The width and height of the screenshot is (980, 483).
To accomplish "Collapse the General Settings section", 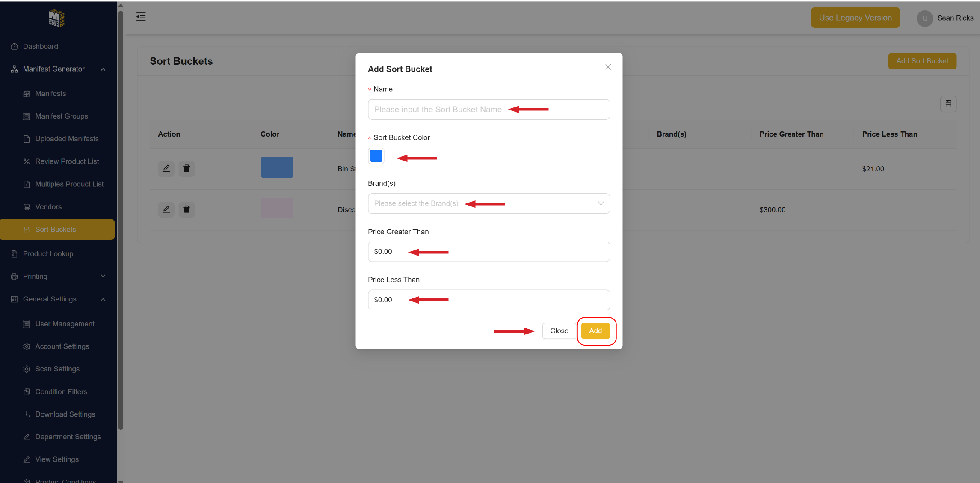I will tap(103, 299).
